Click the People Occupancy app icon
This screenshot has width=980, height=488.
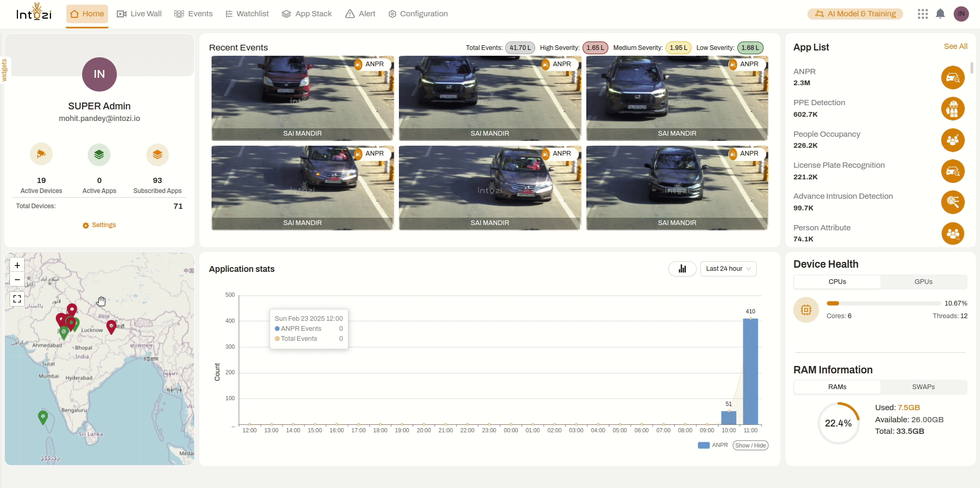click(x=952, y=140)
